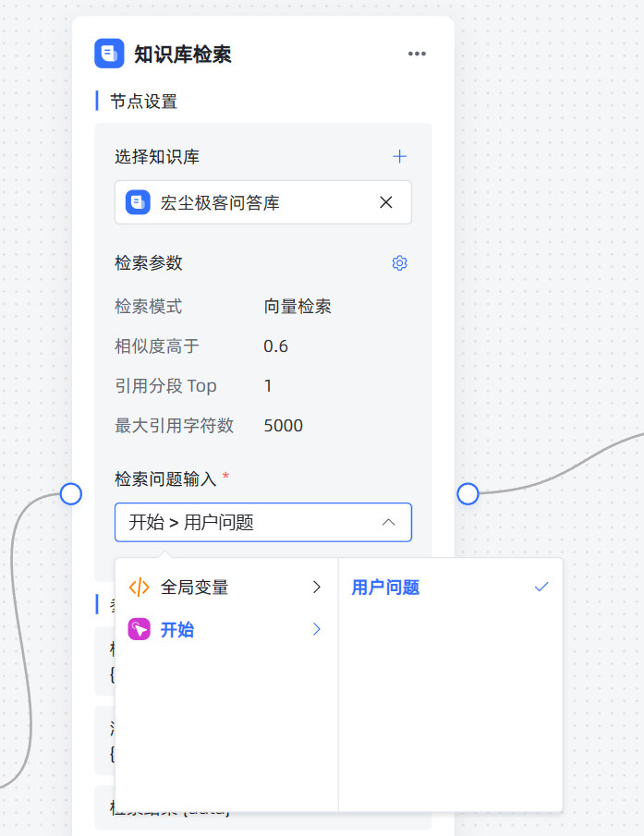Choose the 用户问题 variable option
Image resolution: width=644 pixels, height=836 pixels.
pyautogui.click(x=386, y=588)
